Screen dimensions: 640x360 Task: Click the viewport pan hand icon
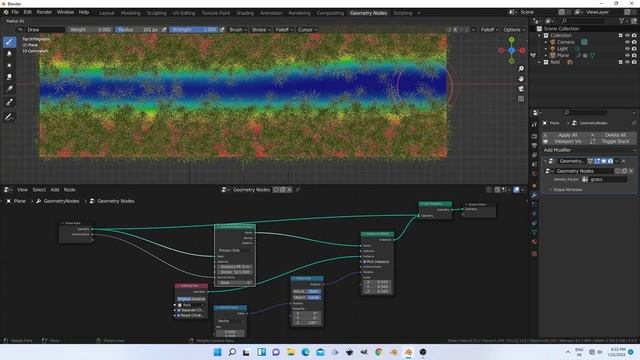click(x=521, y=78)
